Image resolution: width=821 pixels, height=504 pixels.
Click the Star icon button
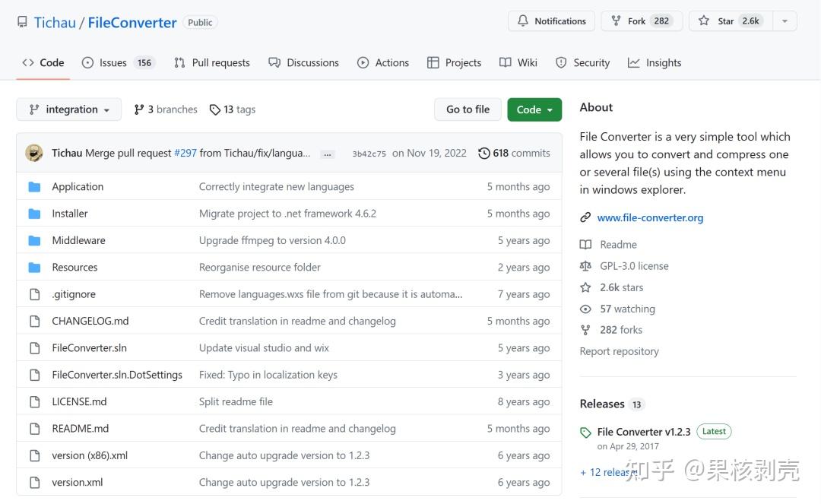click(705, 21)
